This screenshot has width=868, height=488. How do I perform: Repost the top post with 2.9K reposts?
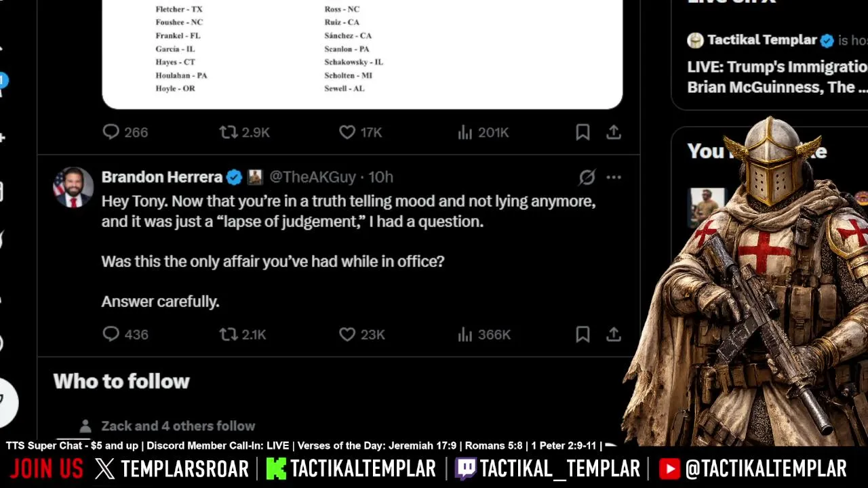click(x=244, y=132)
